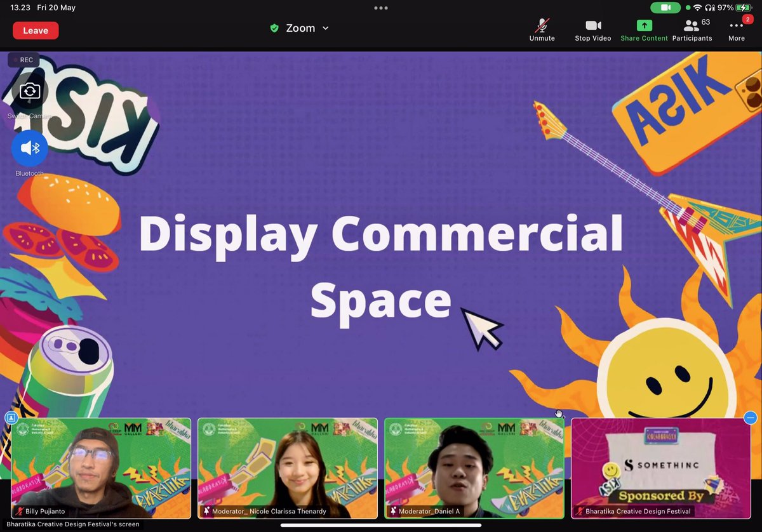This screenshot has height=532, width=762.
Task: Collapse thumbnails with the blue minus button
Action: click(751, 418)
